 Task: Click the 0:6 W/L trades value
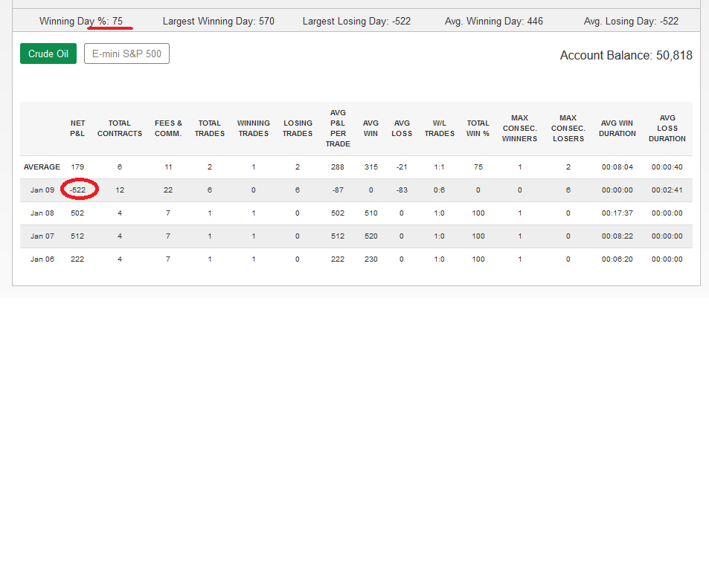439,190
